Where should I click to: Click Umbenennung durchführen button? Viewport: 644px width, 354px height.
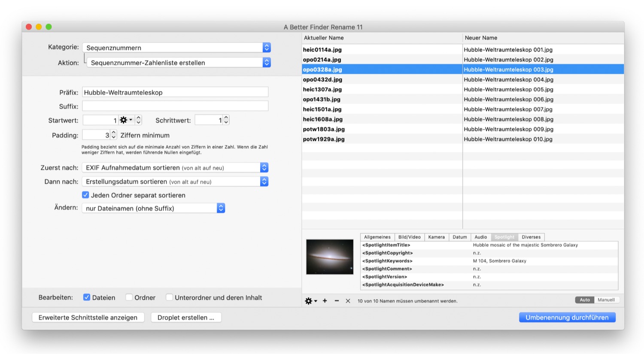click(567, 318)
